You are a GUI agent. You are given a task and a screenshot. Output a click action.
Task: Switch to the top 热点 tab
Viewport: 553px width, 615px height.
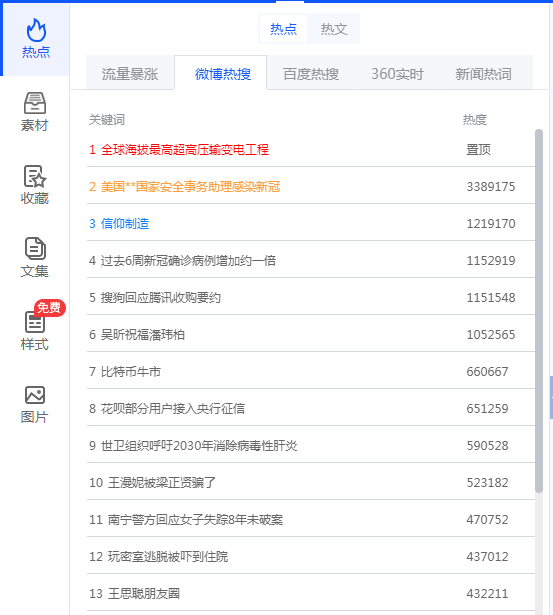pyautogui.click(x=283, y=29)
